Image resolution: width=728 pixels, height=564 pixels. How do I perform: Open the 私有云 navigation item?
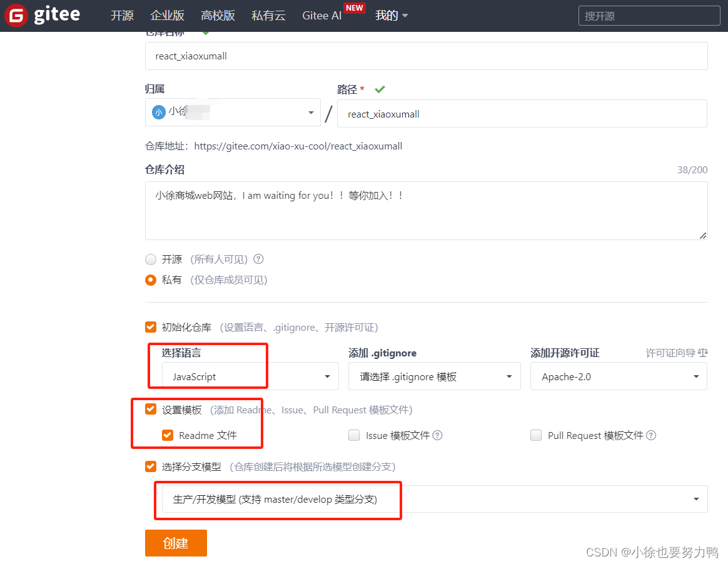(268, 15)
